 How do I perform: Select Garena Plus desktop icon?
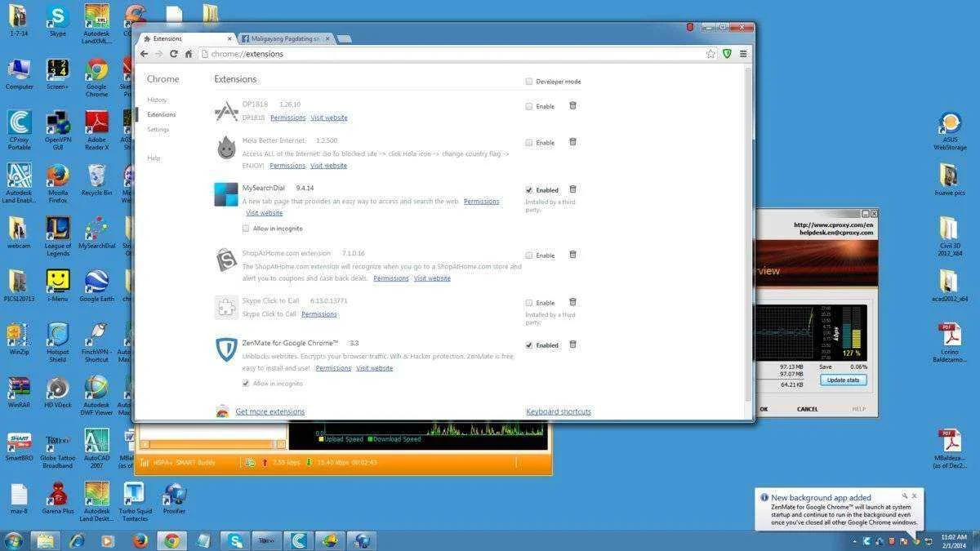pos(58,498)
